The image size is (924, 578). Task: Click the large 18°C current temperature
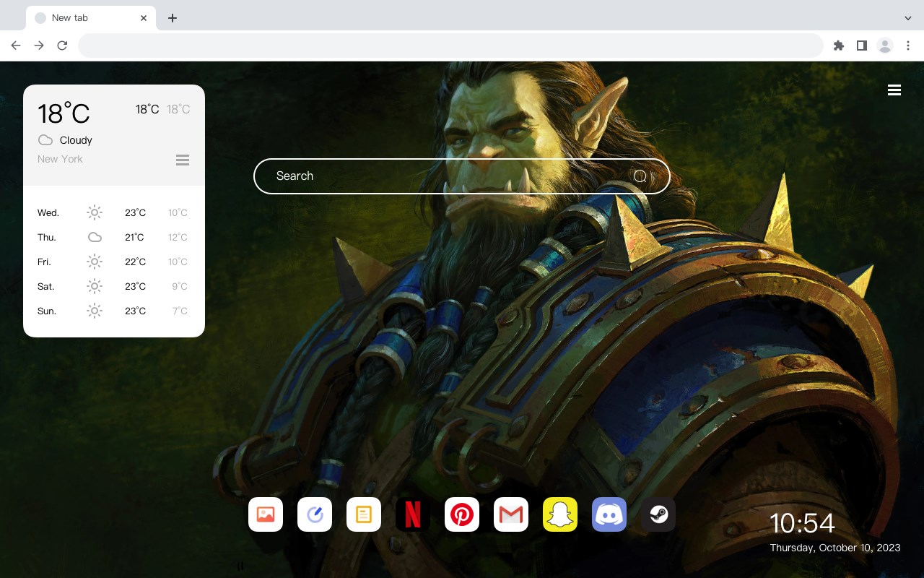click(x=64, y=113)
